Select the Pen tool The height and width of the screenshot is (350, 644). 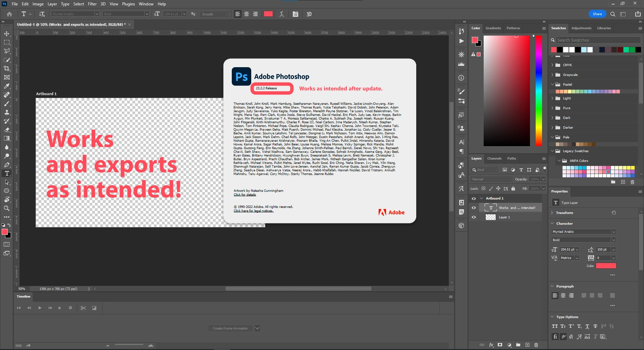coord(7,165)
